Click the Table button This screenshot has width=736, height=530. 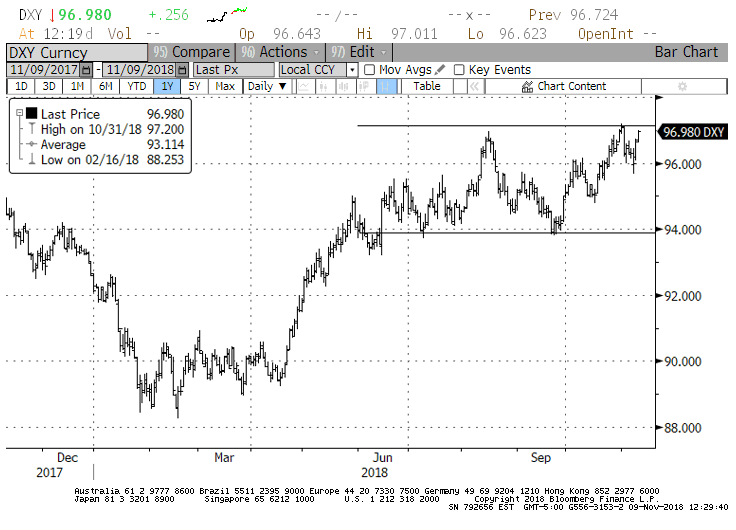427,87
